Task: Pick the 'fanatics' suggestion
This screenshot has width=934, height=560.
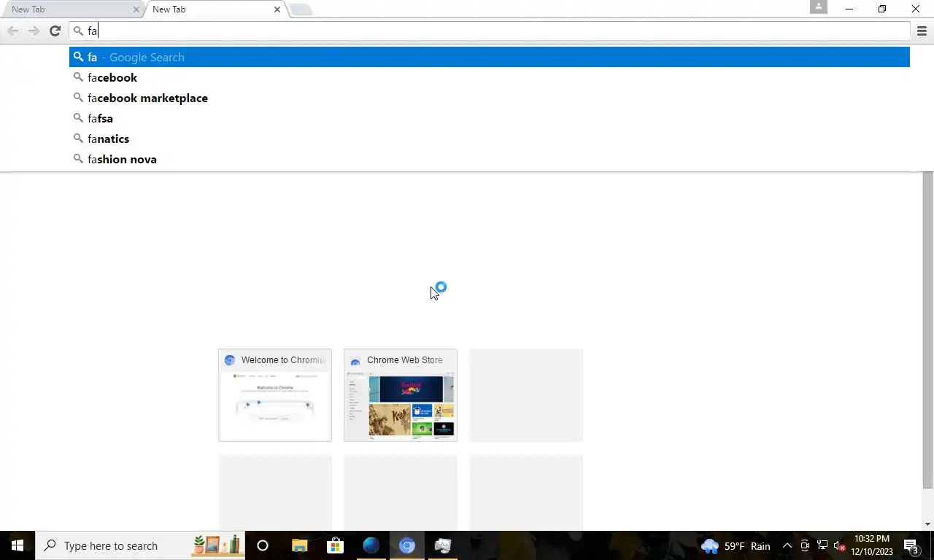Action: 490,139
